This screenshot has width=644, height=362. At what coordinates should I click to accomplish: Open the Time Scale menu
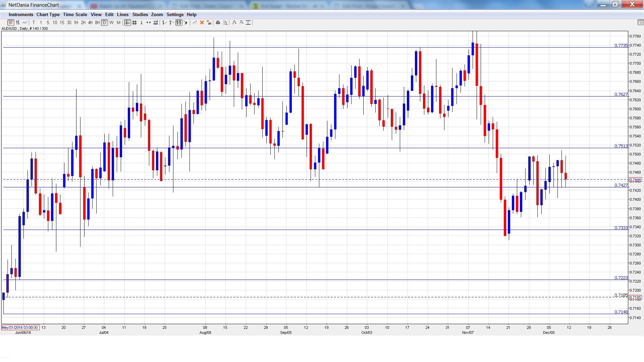click(75, 14)
